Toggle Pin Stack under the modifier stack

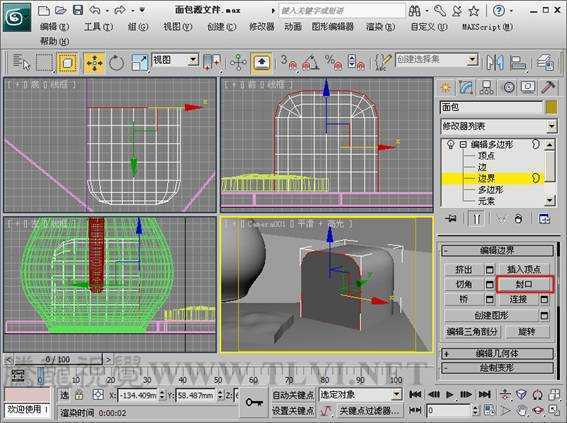click(451, 218)
